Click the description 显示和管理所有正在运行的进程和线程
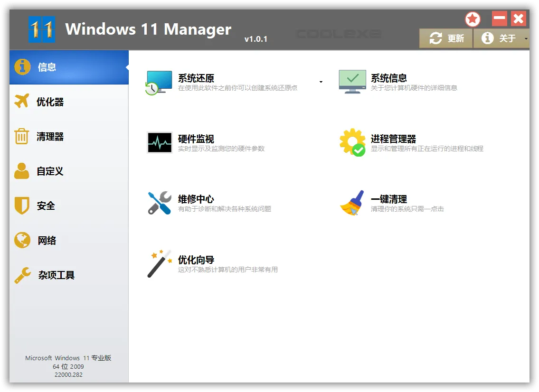Viewport: 539px width, 392px height. click(x=427, y=149)
